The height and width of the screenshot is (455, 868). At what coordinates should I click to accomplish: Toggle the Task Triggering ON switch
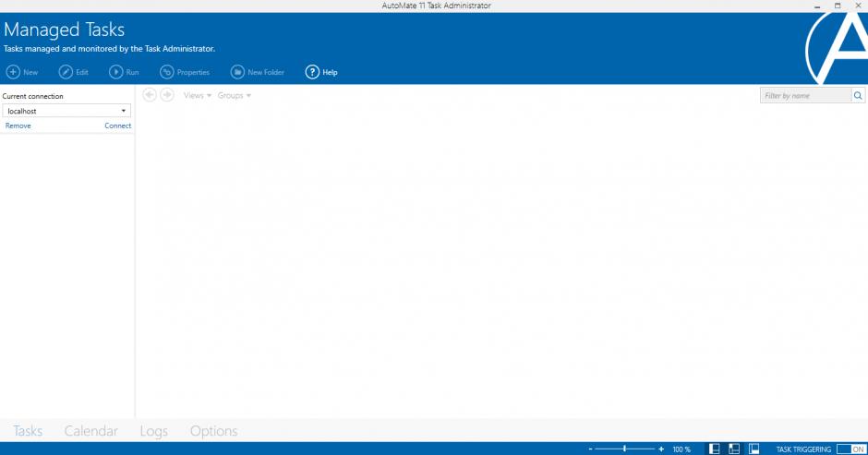[x=851, y=449]
